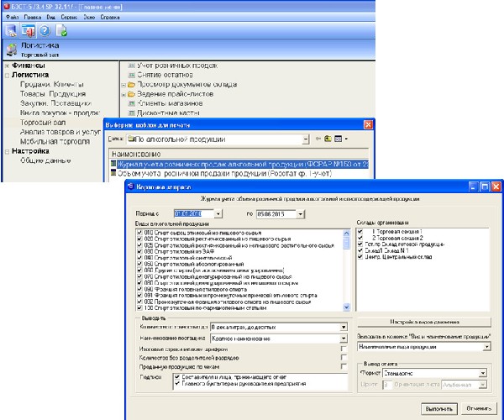Click the first toolbar icon below the menu bar
This screenshot has width=504, height=420.
click(11, 31)
